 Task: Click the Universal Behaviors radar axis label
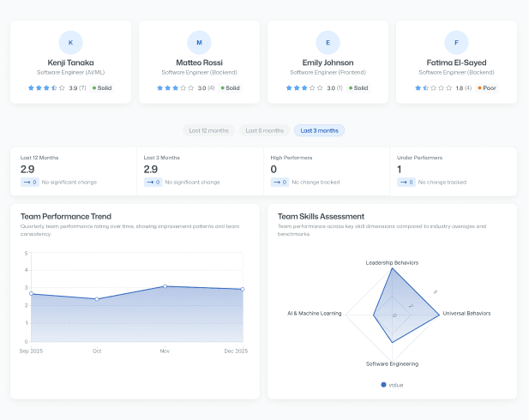click(x=466, y=314)
